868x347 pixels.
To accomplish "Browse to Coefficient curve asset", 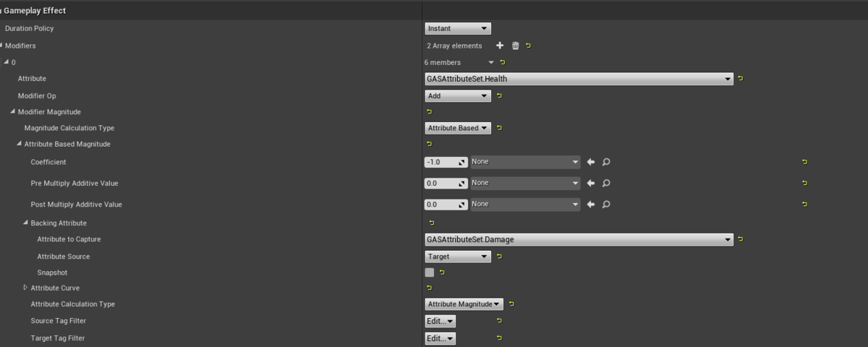I will pyautogui.click(x=606, y=163).
